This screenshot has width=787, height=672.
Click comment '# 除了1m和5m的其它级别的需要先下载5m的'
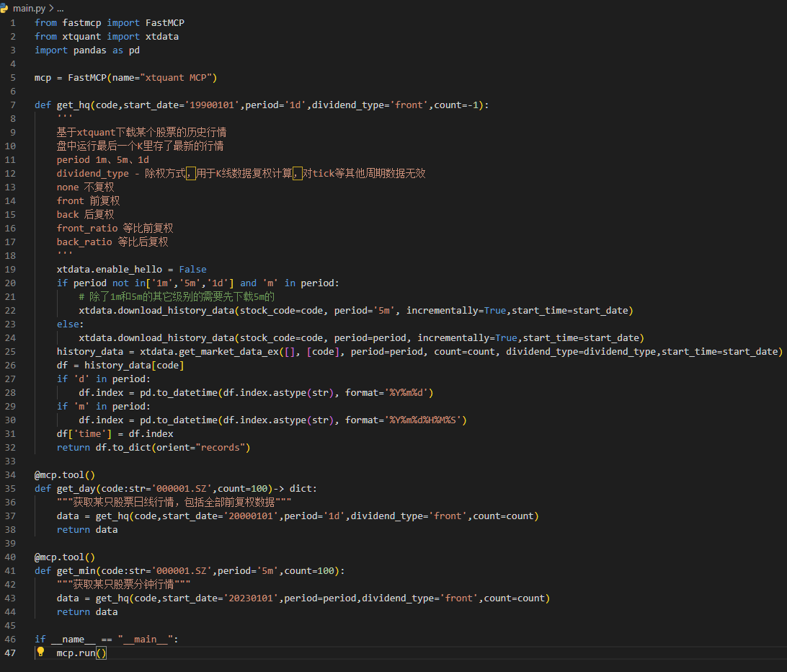click(x=177, y=297)
